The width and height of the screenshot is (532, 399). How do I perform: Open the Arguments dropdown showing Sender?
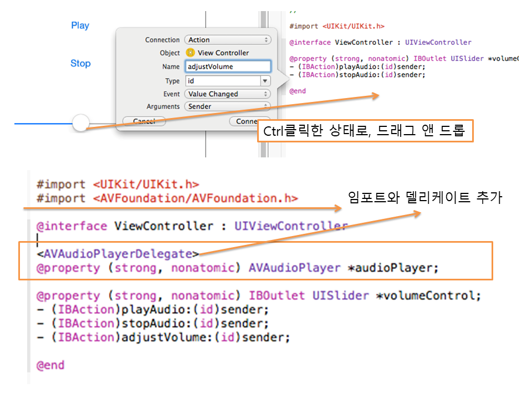pyautogui.click(x=228, y=106)
